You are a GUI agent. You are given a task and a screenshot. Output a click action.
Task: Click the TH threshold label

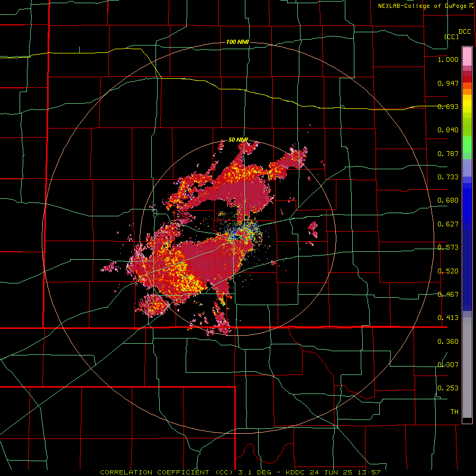click(x=454, y=412)
